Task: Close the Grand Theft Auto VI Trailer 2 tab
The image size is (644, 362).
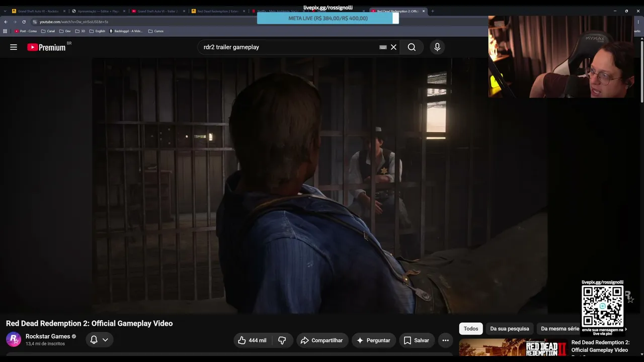Action: point(184,11)
